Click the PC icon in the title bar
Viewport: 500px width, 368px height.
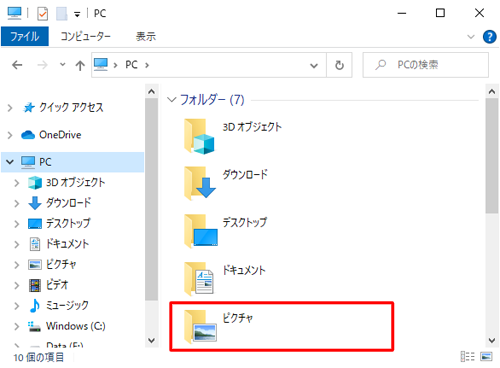[x=15, y=13]
